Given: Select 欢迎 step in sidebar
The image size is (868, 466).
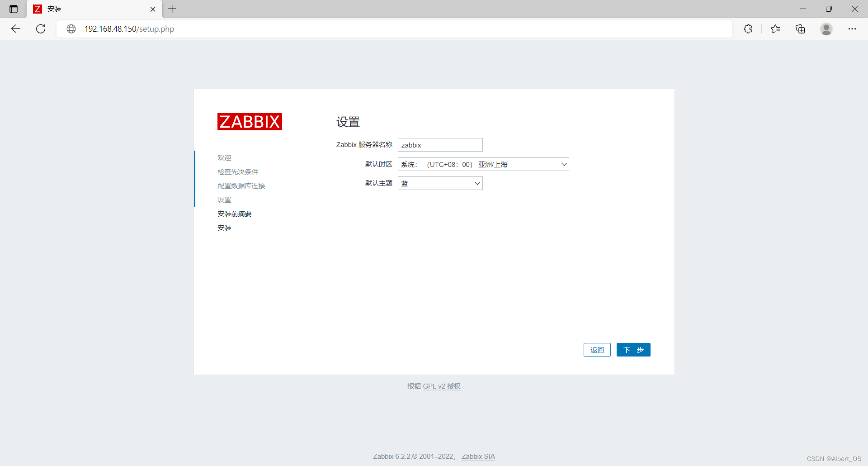Looking at the screenshot, I should tap(224, 158).
